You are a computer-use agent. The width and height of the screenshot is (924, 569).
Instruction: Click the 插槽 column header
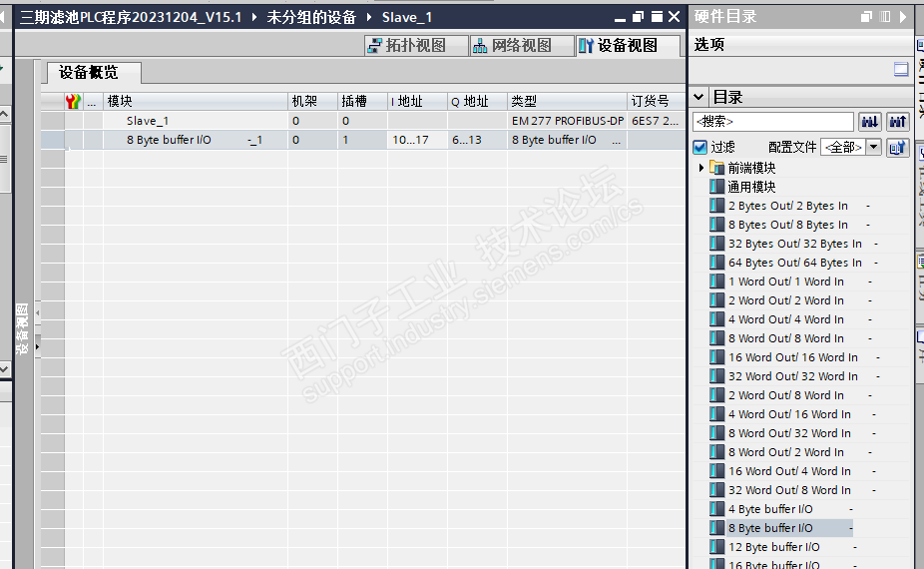pos(362,102)
